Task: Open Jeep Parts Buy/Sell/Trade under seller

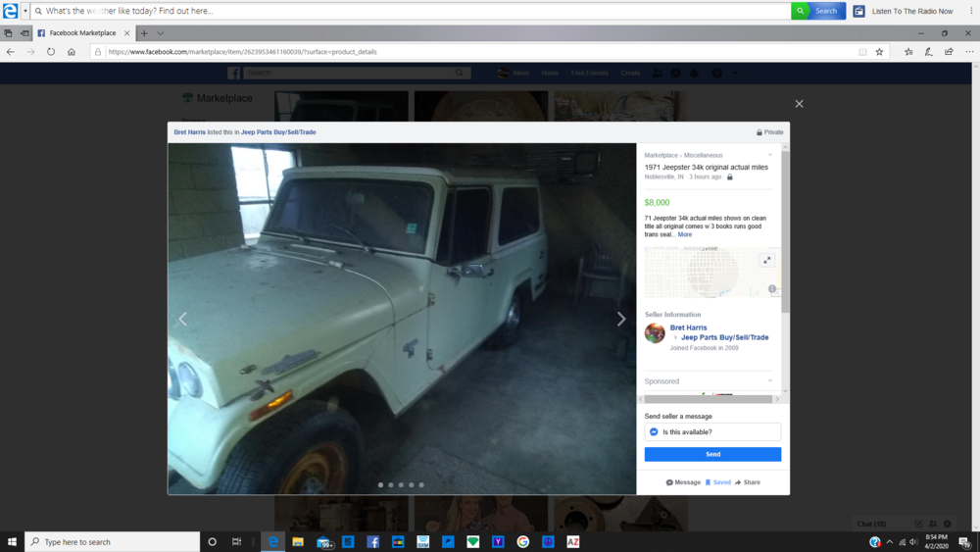Action: click(724, 337)
